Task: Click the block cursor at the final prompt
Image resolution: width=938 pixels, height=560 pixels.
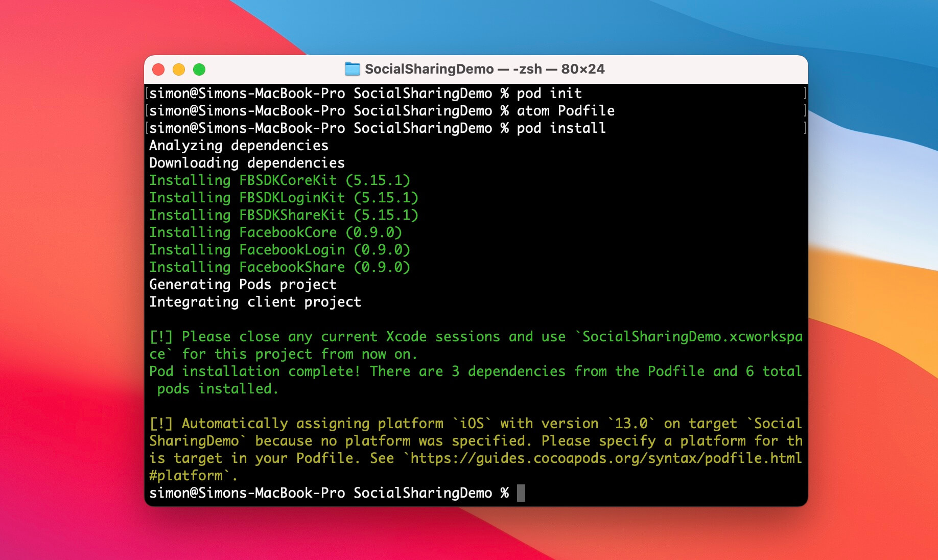Action: (x=521, y=493)
